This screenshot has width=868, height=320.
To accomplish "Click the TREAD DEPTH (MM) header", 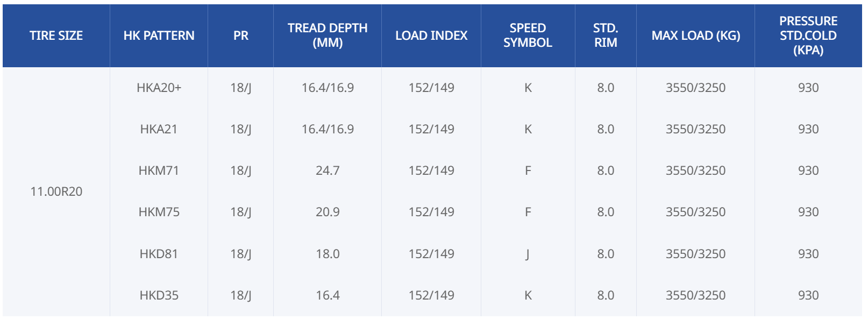I will tap(327, 35).
